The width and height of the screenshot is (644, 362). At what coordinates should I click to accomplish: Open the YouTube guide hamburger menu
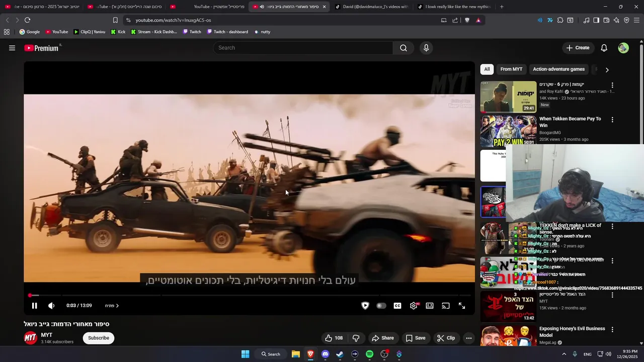12,48
